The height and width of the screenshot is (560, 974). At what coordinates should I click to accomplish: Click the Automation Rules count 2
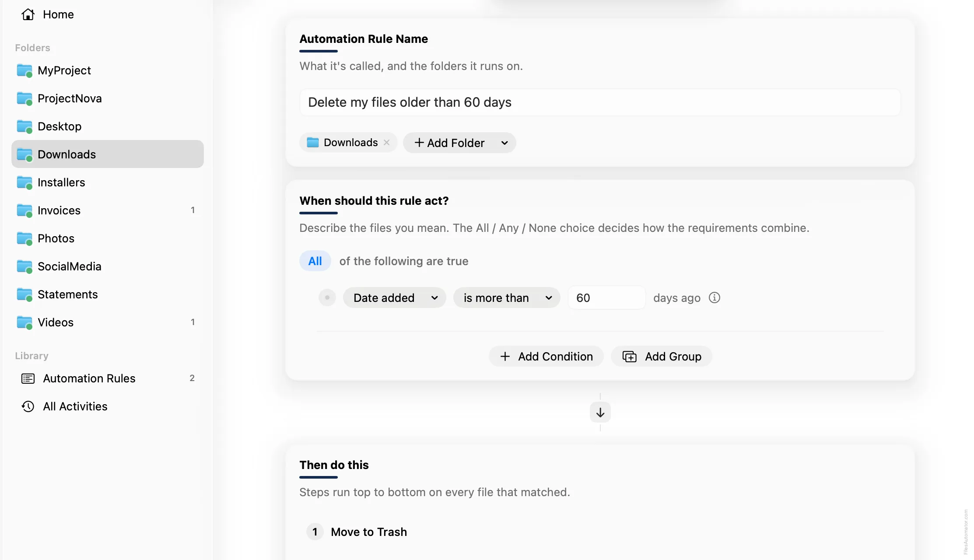[x=192, y=378]
